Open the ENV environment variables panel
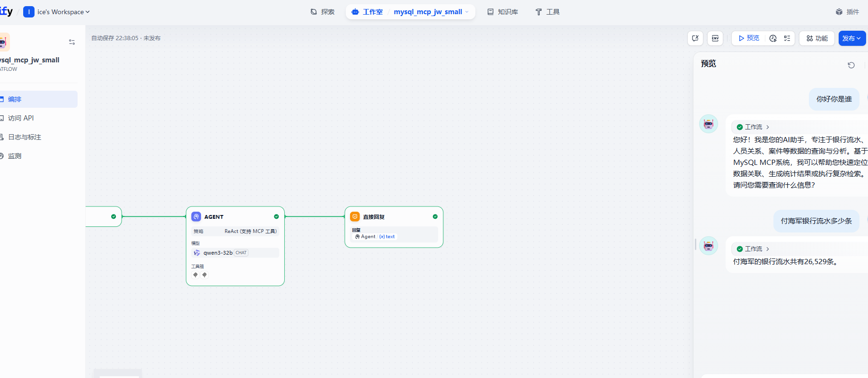868x378 pixels. click(715, 38)
